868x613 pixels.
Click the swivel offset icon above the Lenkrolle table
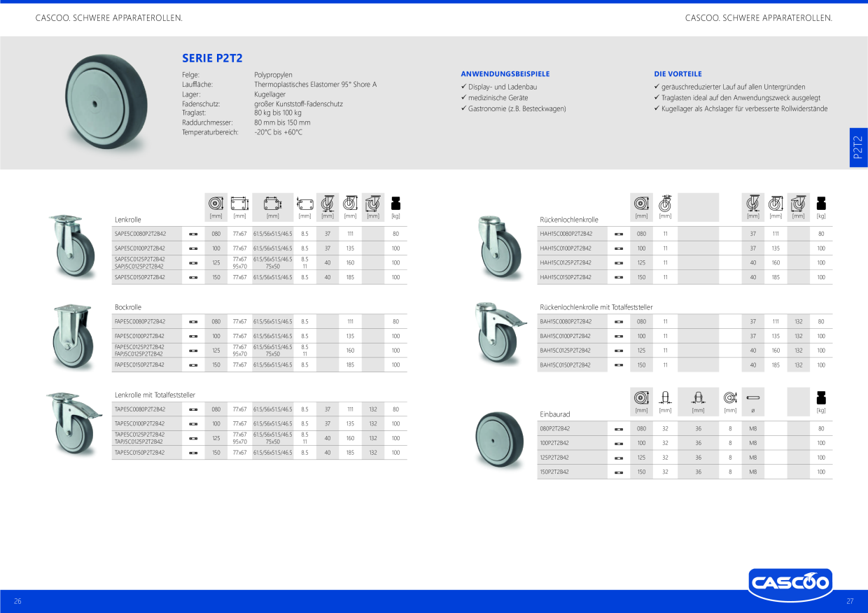327,203
